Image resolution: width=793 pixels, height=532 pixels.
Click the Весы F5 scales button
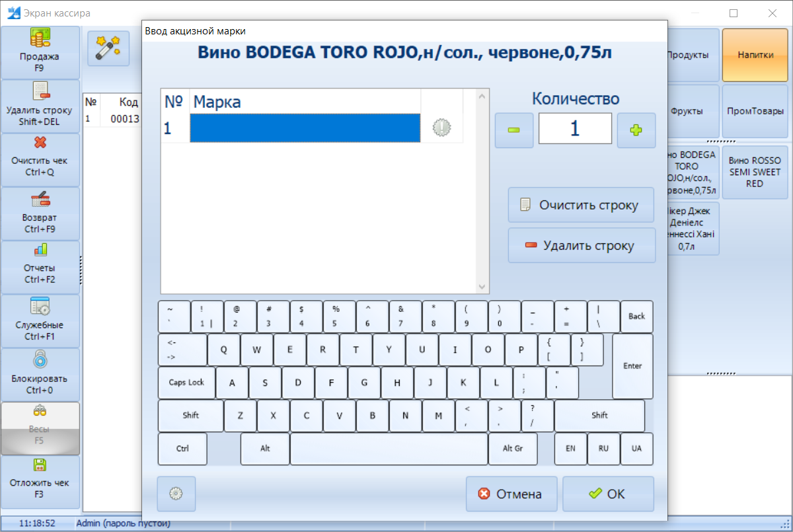tap(40, 428)
